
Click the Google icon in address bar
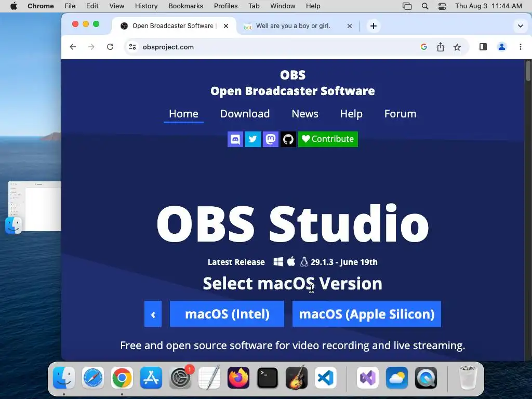click(423, 47)
